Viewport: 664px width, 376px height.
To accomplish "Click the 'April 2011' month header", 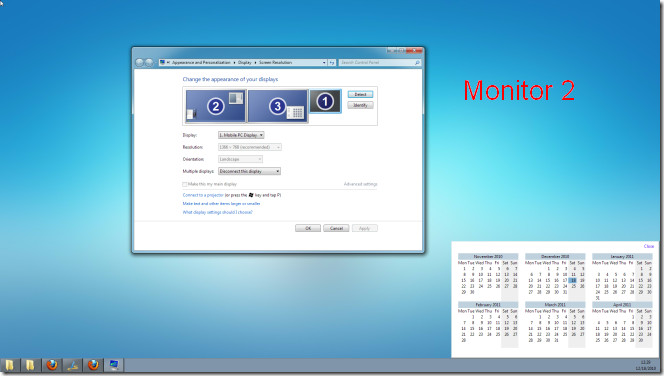I will pyautogui.click(x=622, y=305).
